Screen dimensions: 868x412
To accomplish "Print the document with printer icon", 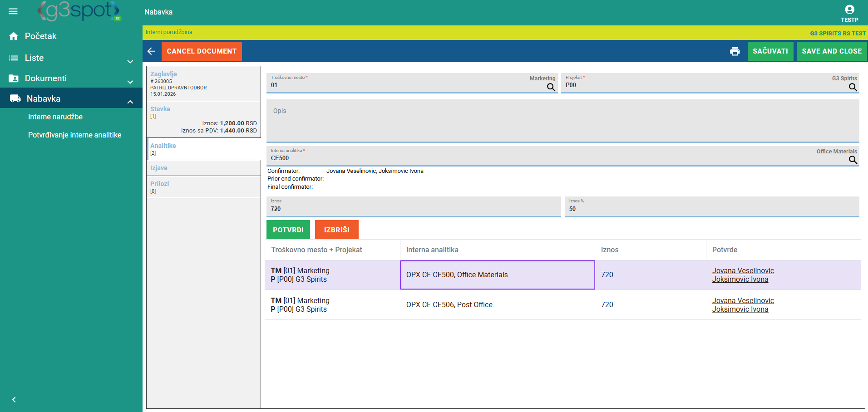I will pos(735,51).
